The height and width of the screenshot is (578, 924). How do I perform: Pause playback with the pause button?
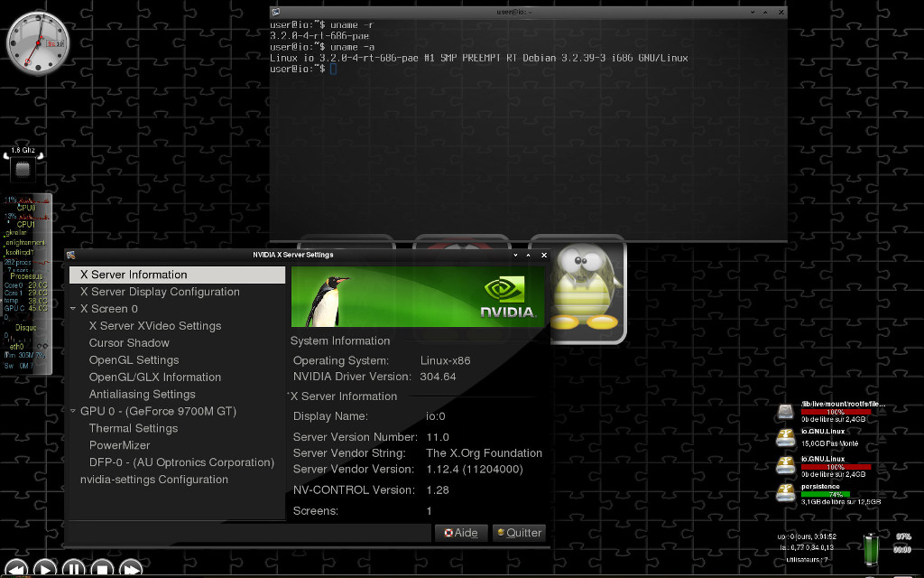click(x=74, y=569)
